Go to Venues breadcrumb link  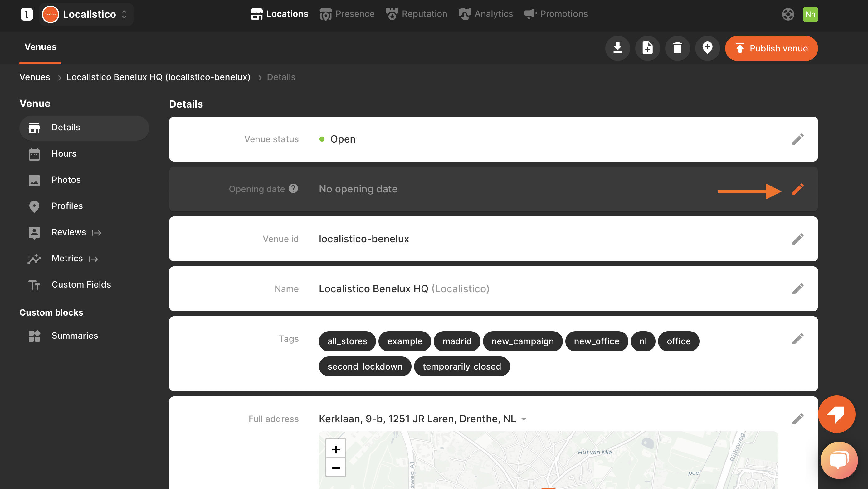tap(35, 77)
